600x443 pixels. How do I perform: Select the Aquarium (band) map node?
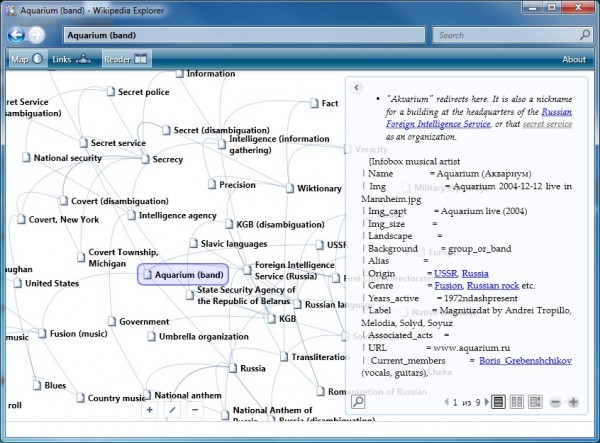click(183, 274)
